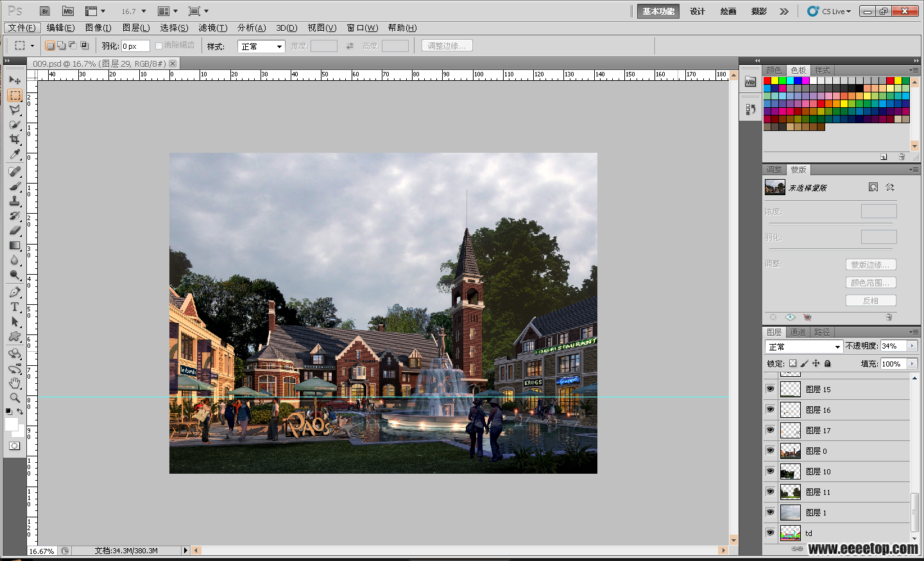Hide layer 图层 17
This screenshot has width=924, height=561.
coord(770,430)
